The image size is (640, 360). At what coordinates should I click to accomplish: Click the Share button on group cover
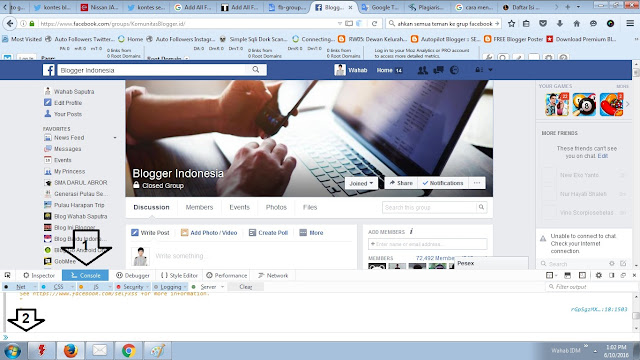point(401,183)
